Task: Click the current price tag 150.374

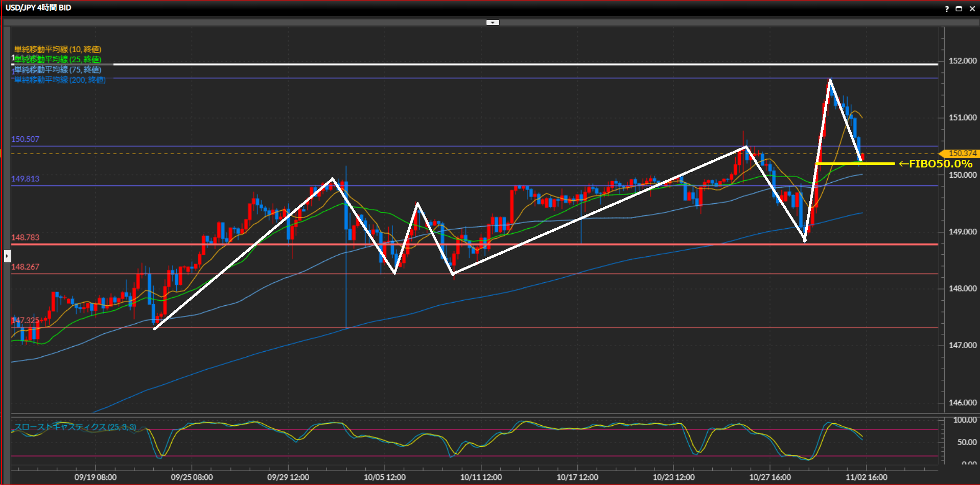Action: (962, 153)
